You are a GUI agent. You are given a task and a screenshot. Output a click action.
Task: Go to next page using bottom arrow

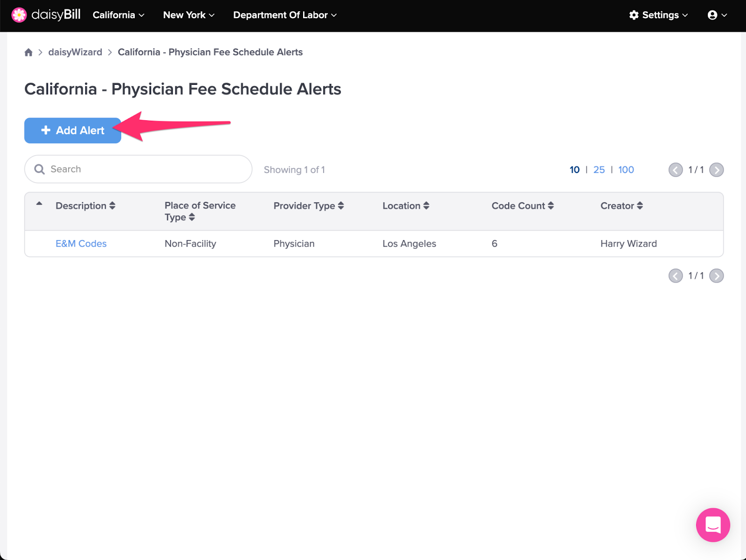[717, 276]
